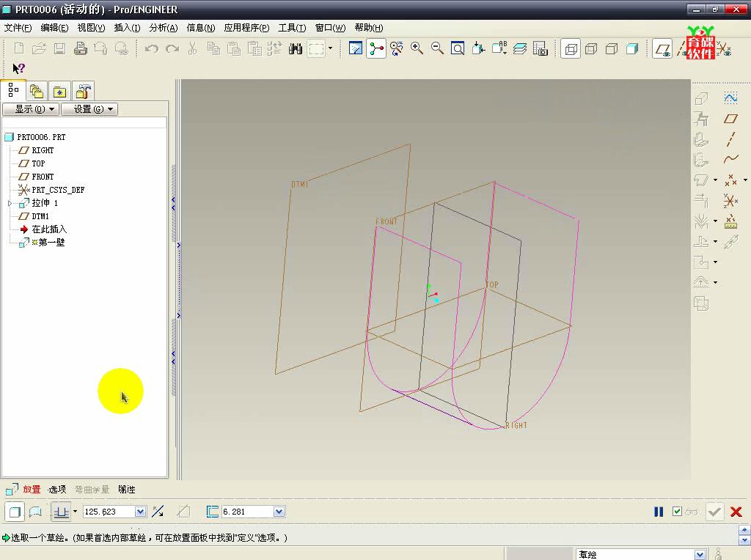The width and height of the screenshot is (751, 560).
Task: Enable wireframe display mode
Action: (x=571, y=48)
